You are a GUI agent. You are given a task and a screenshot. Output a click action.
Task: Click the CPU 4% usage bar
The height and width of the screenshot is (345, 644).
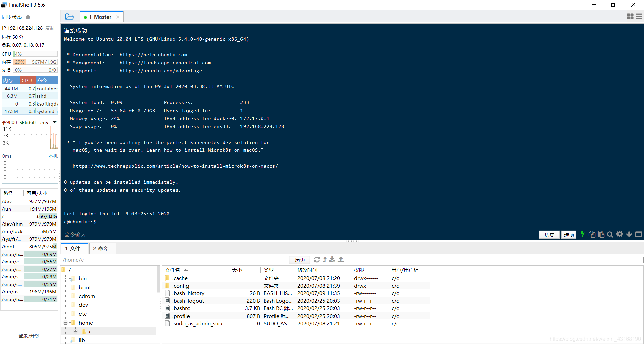pos(35,54)
